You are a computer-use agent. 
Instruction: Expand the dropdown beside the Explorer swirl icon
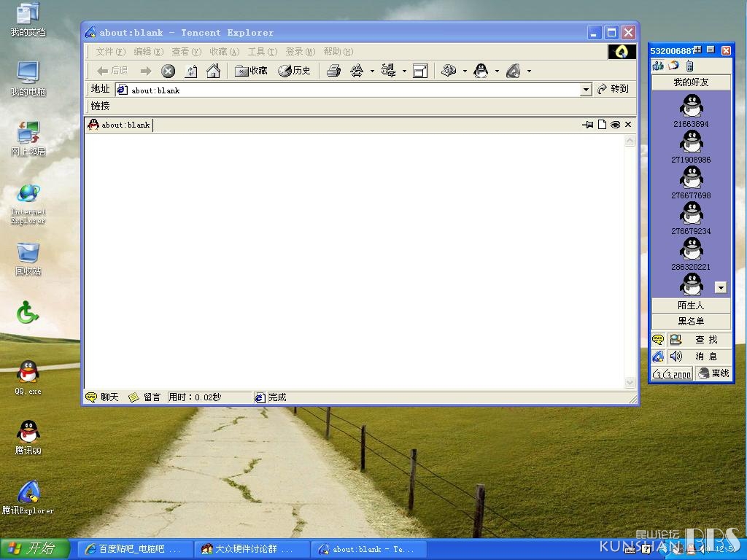pos(529,71)
